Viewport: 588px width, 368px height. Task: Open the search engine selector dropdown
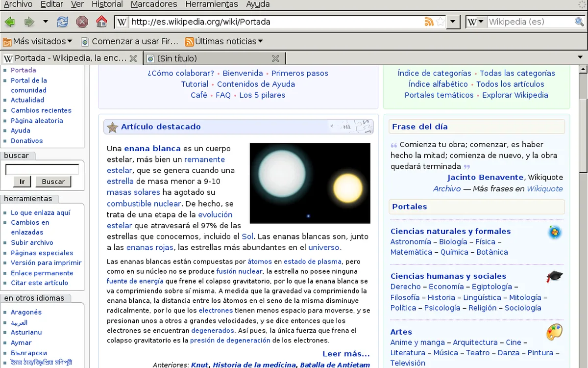[476, 22]
